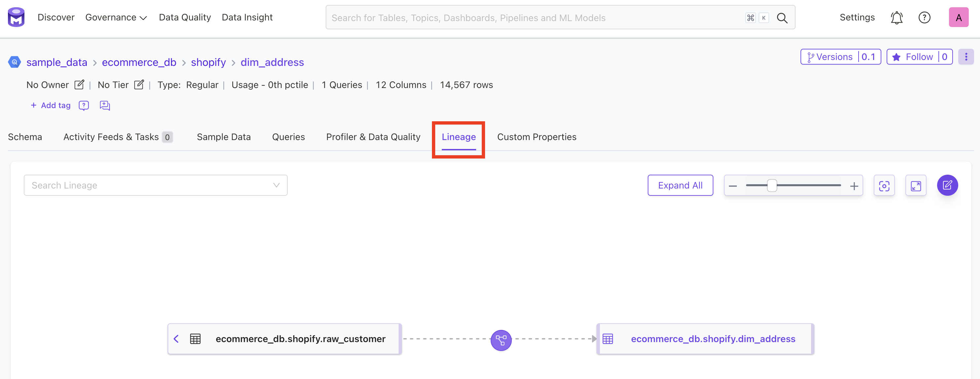Switch to the Schema tab
Viewport: 980px width, 379px height.
pyautogui.click(x=25, y=137)
